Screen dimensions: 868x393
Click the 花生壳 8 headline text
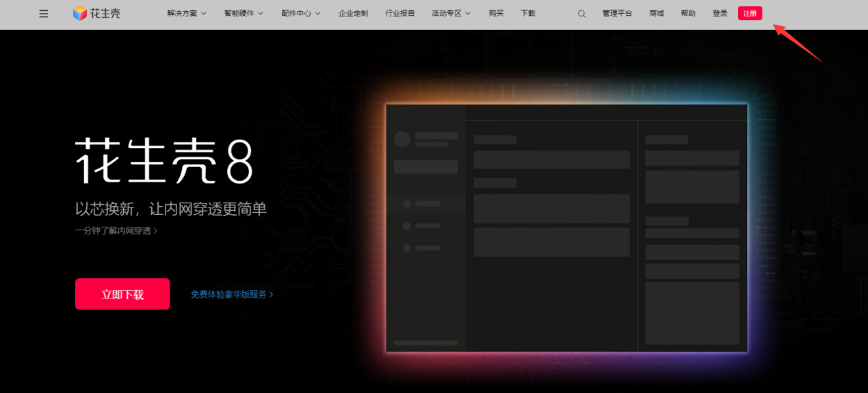point(164,161)
